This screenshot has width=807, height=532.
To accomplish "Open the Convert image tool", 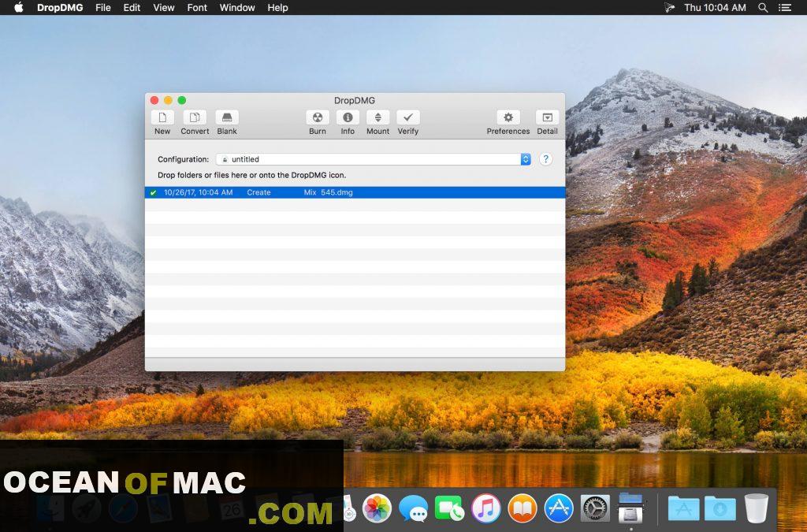I will click(x=195, y=117).
